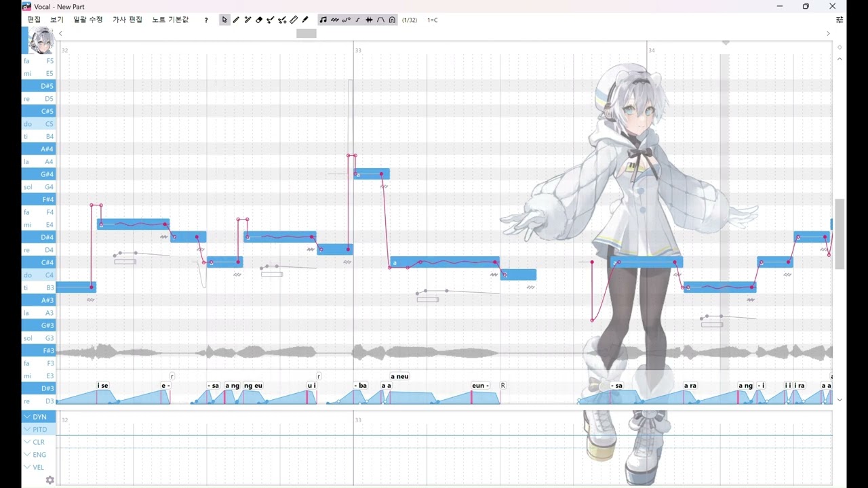Click the singer portrait thumbnail
Screen dimensions: 868x488
(x=41, y=41)
